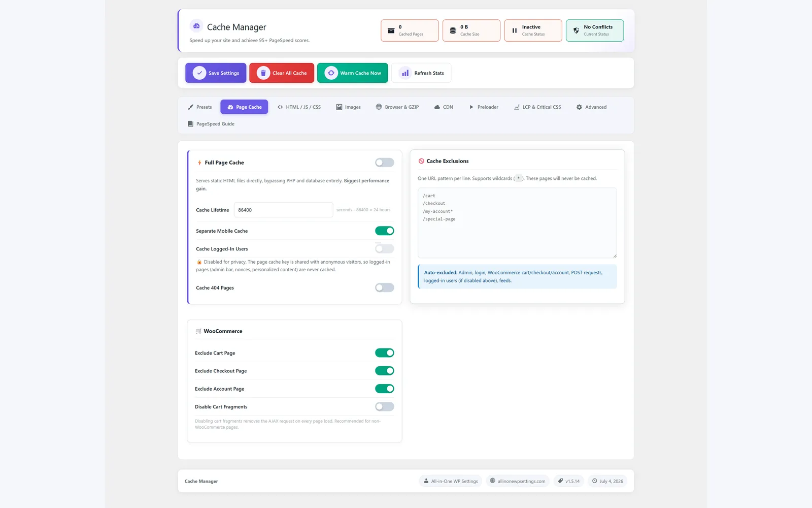812x508 pixels.
Task: Open LCP & Critical CSS tab
Action: click(x=537, y=107)
